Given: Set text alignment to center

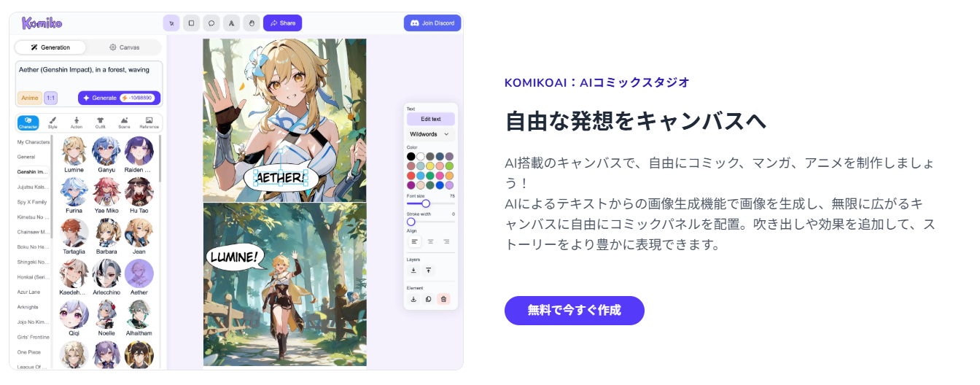Looking at the screenshot, I should click(x=430, y=241).
